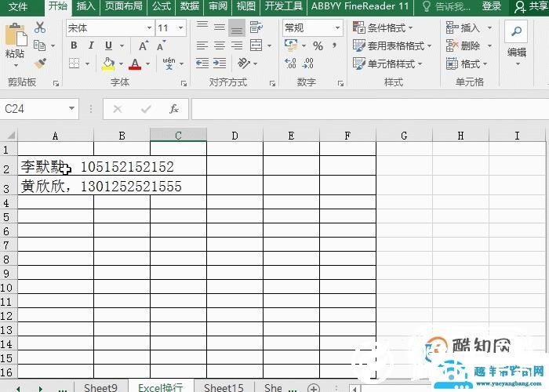Expand the number format dropdown 常规
The image size is (549, 392).
pyautogui.click(x=337, y=27)
